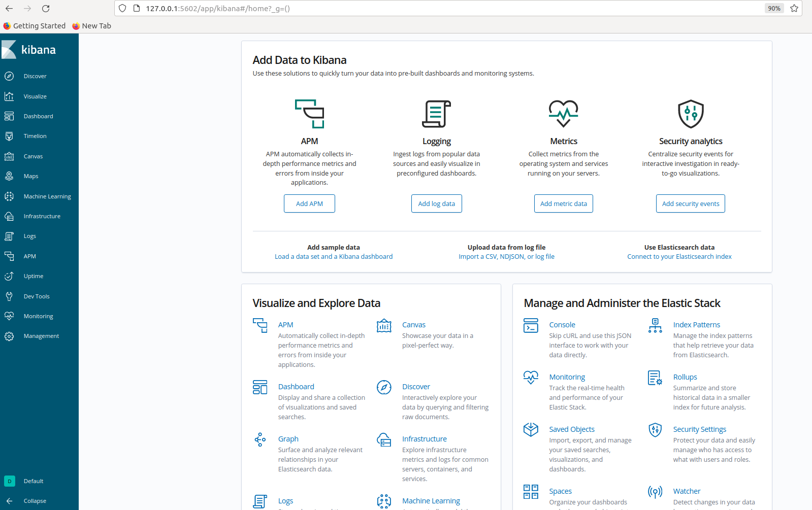Image resolution: width=812 pixels, height=510 pixels.
Task: Open the Canvas link under Visualize and Explore
Action: [x=414, y=325]
